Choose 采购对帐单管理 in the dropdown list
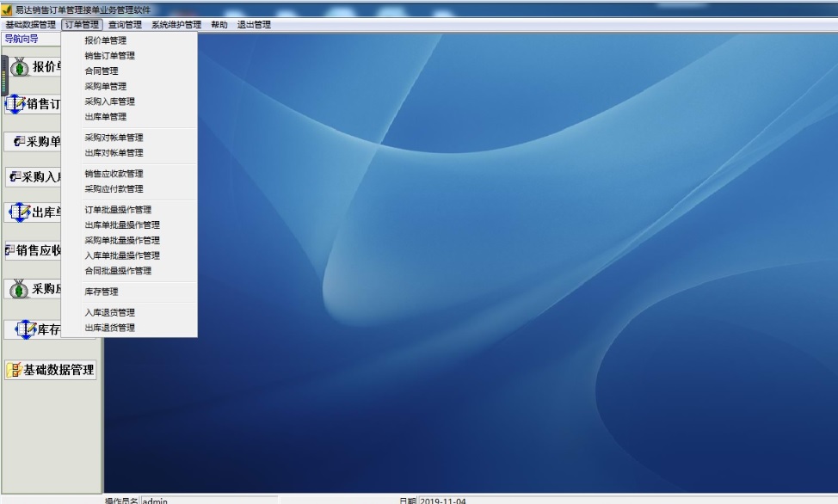The height and width of the screenshot is (504, 838). [114, 138]
